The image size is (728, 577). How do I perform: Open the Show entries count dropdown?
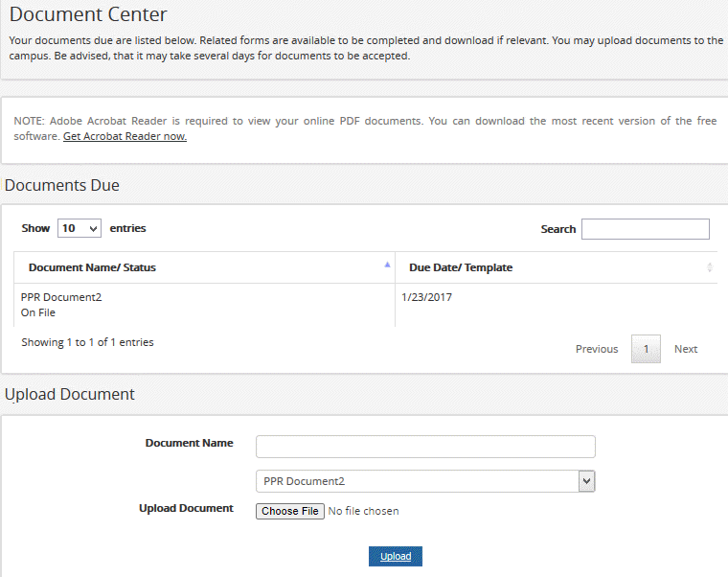click(x=80, y=229)
